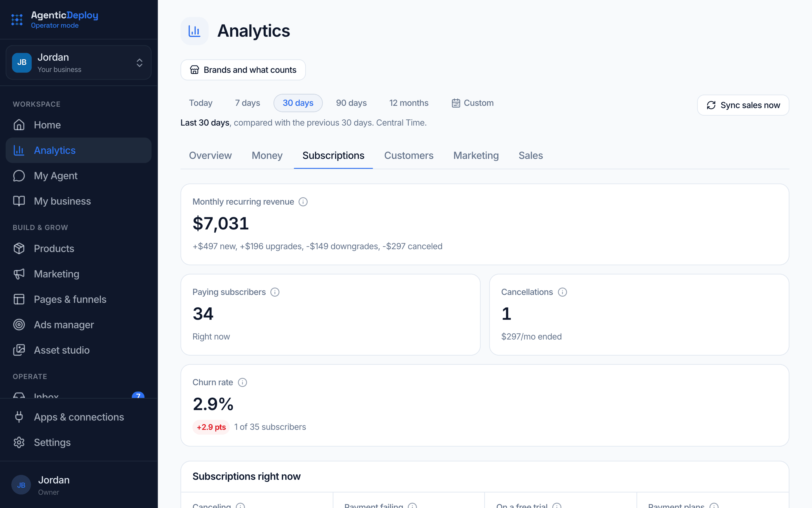
Task: Select the Today range
Action: [201, 103]
